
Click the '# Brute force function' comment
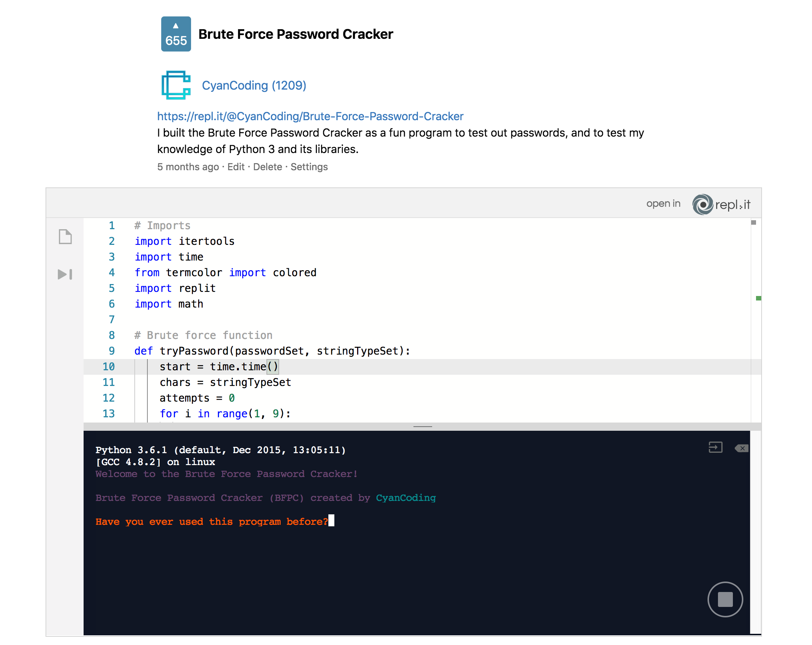tap(203, 335)
